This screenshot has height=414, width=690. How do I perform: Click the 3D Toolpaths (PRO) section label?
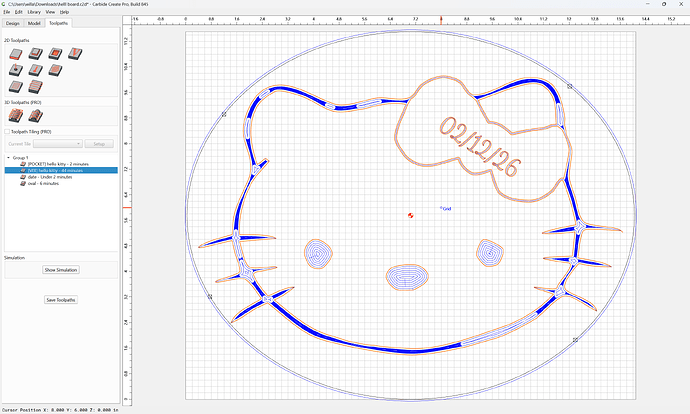coord(22,102)
